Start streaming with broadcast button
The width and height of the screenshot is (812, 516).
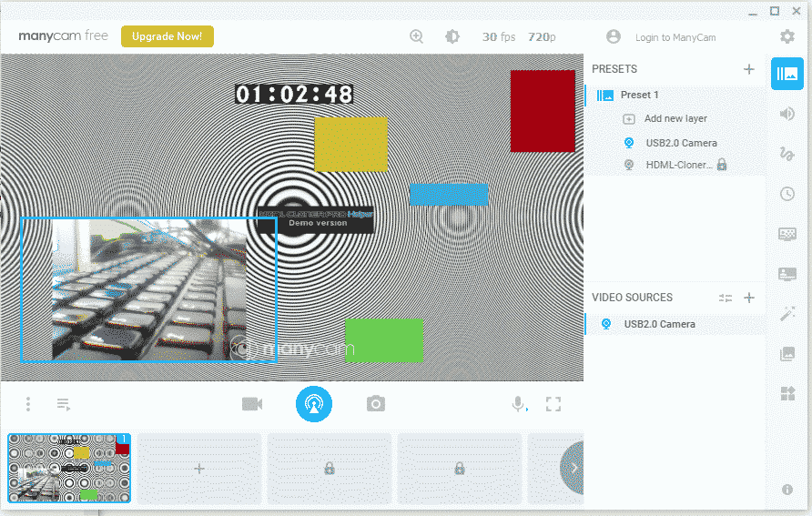click(x=314, y=404)
